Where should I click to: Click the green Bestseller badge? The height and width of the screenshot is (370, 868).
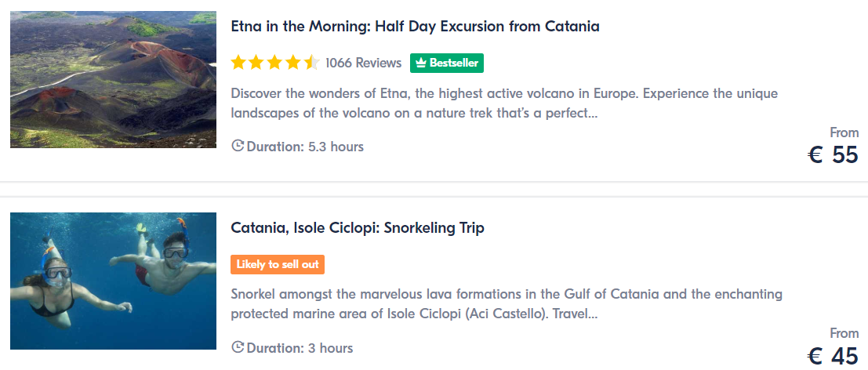click(x=446, y=63)
